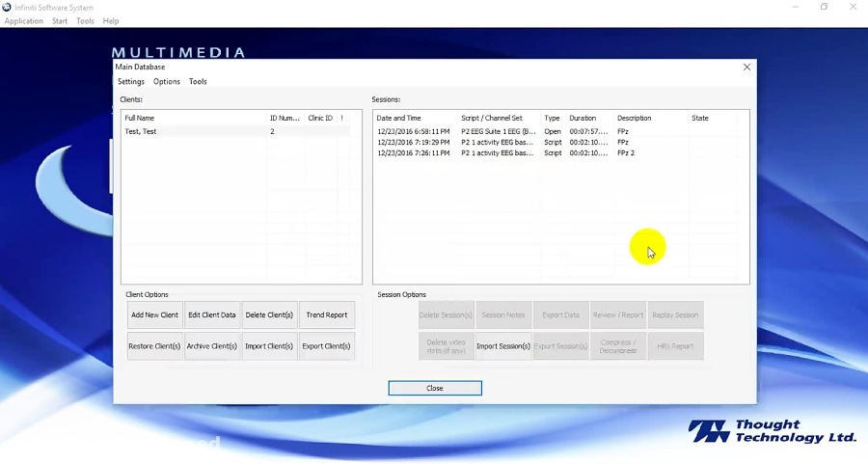Open the Settings menu in Main Database

tap(131, 82)
